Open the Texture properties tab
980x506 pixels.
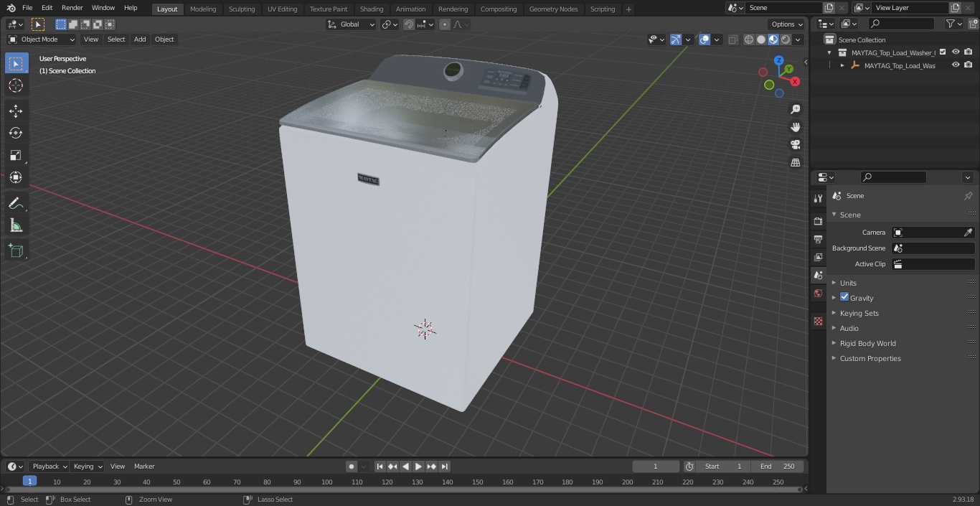tap(818, 321)
